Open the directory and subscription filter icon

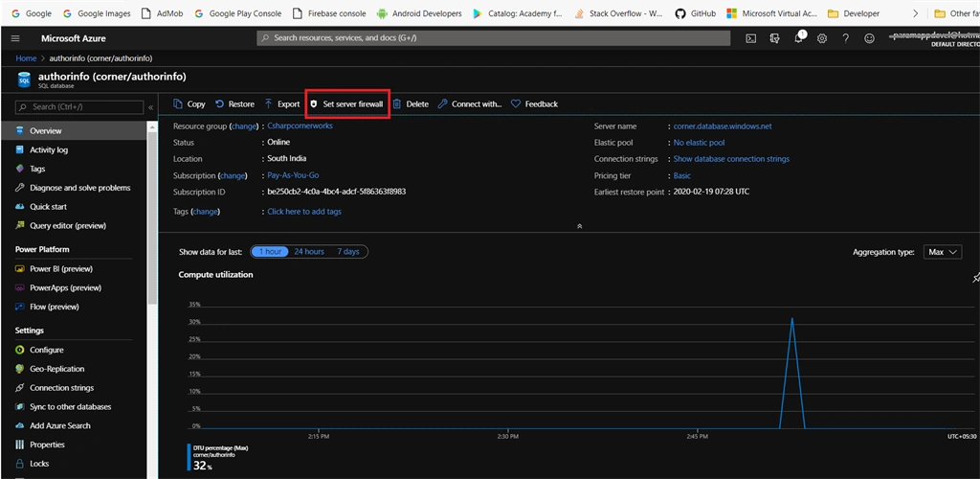tap(775, 38)
